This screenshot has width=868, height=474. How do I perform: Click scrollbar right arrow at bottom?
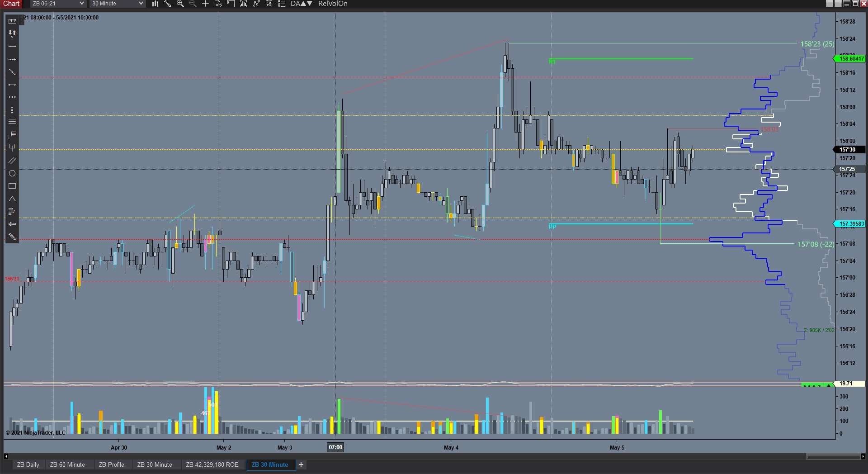click(863, 456)
